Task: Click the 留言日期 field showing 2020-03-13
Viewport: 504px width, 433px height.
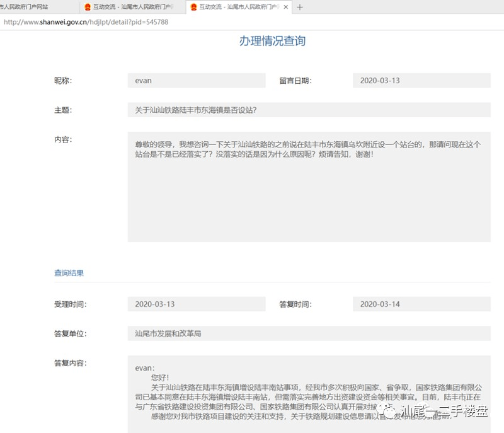Action: point(421,80)
